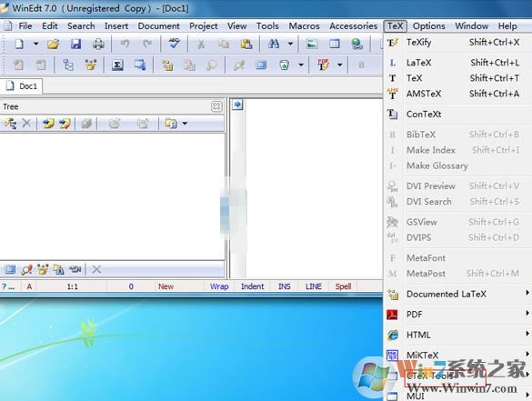532x401 pixels.
Task: Print the document using the printer icon
Action: coord(98,44)
